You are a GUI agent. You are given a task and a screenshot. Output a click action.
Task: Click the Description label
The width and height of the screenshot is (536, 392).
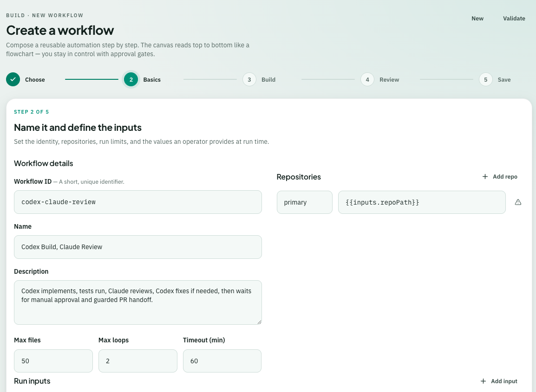(31, 271)
